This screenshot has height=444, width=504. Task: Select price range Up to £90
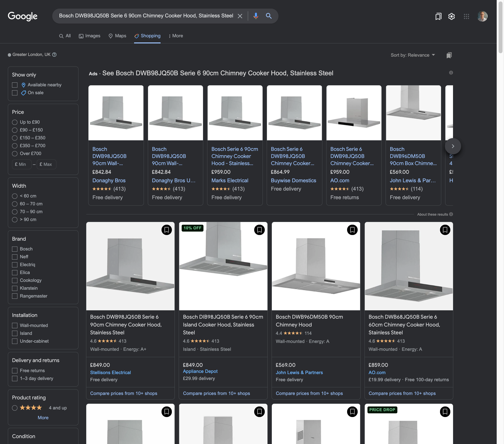15,122
